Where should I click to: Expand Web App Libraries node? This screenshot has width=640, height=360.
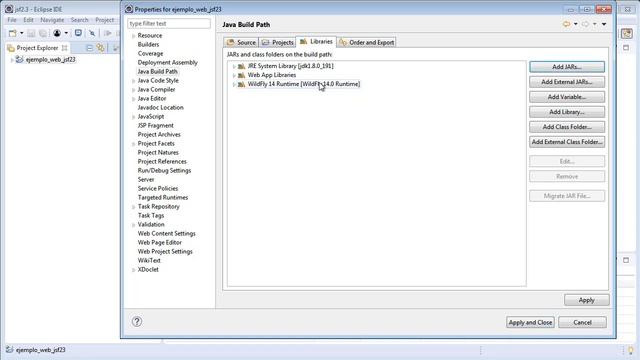coord(234,75)
